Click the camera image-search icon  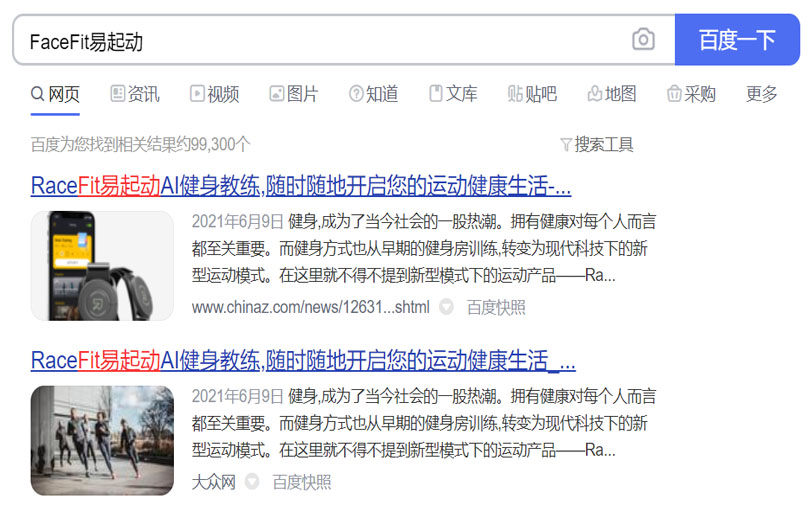click(643, 39)
